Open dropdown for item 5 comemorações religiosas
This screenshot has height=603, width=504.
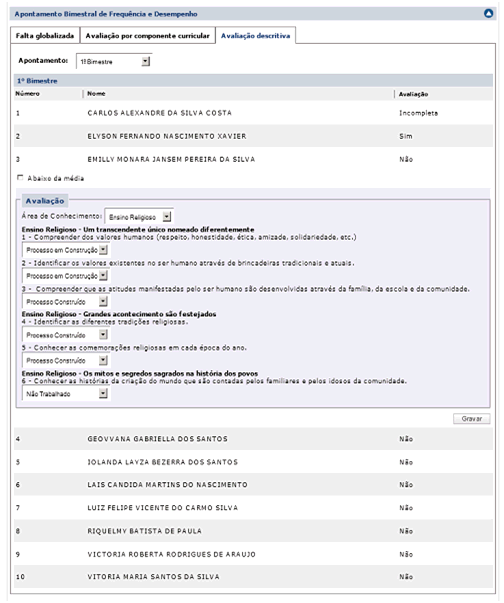[x=66, y=360]
